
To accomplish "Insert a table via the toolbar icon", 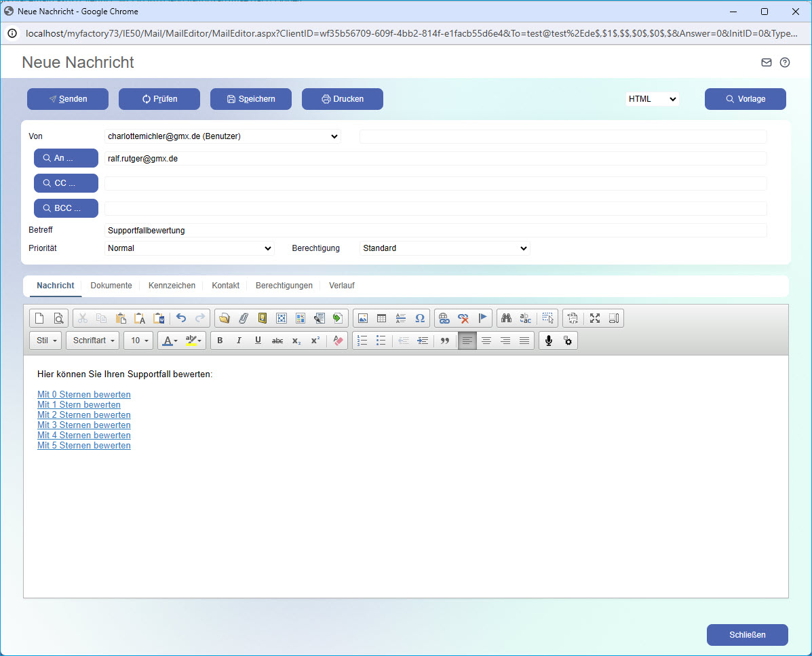I will [381, 318].
